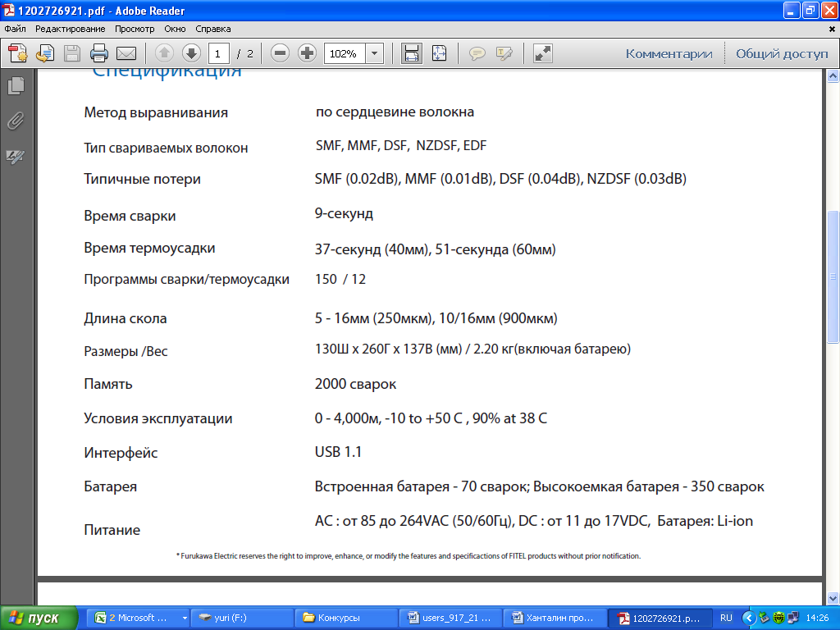The height and width of the screenshot is (630, 840).
Task: Switch to the 2 Microsoft Excel taskbar group
Action: [137, 619]
